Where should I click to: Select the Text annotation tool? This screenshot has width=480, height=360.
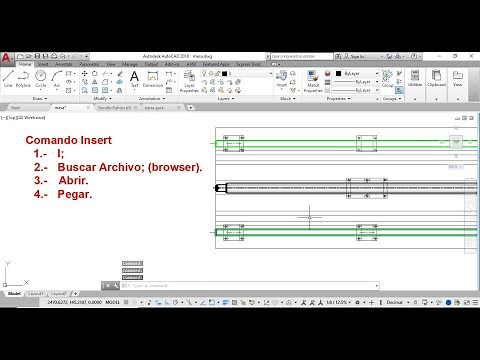[134, 79]
